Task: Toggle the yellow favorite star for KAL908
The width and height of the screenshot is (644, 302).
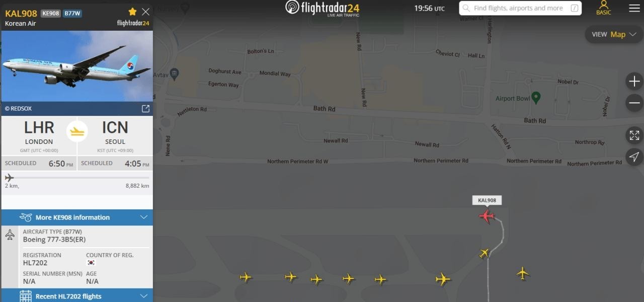Action: (x=132, y=12)
